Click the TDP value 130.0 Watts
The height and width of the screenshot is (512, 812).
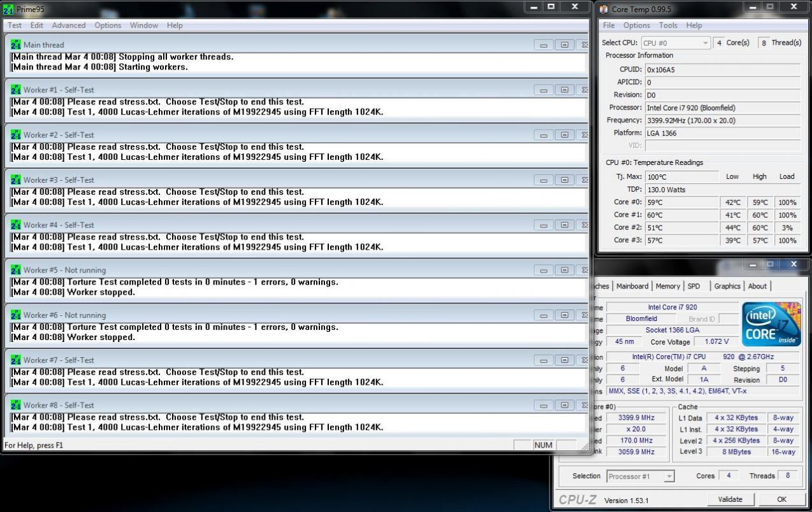[722, 189]
